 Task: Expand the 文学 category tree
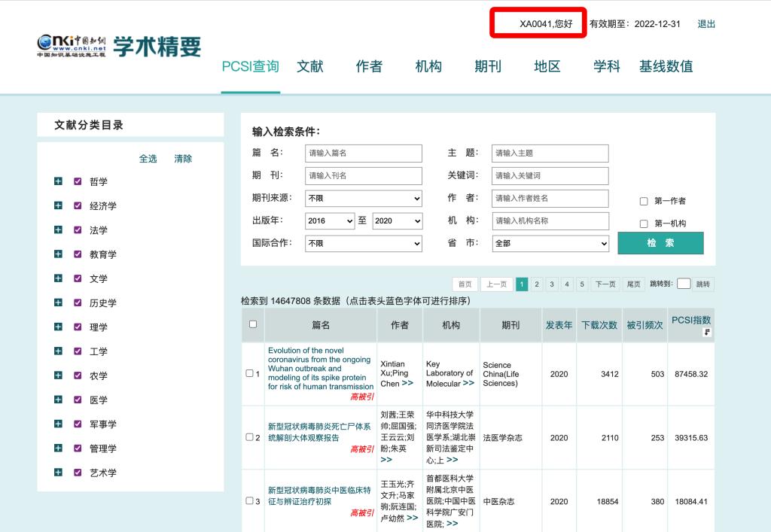[58, 278]
